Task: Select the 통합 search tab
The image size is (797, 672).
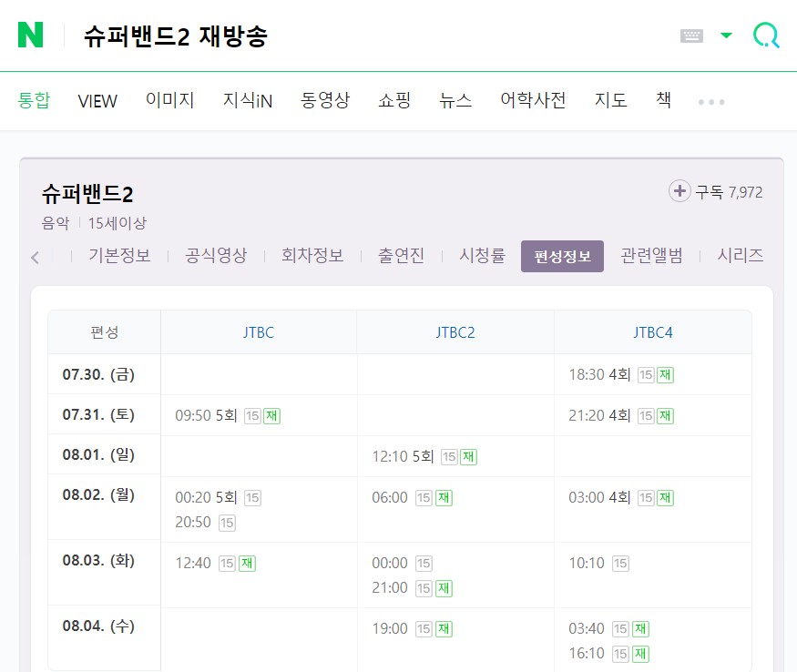Action: click(34, 99)
